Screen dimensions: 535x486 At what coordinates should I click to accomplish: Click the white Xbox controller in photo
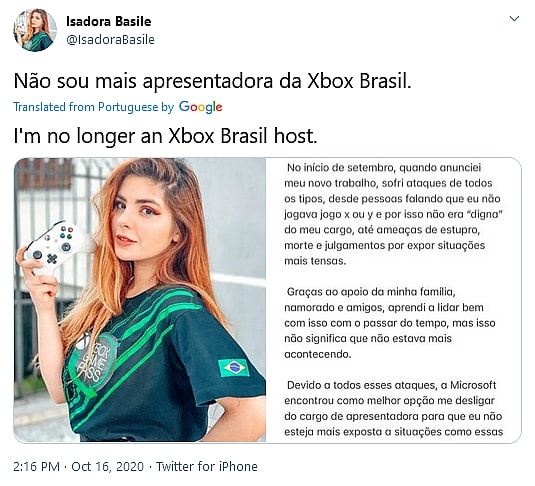pyautogui.click(x=56, y=244)
